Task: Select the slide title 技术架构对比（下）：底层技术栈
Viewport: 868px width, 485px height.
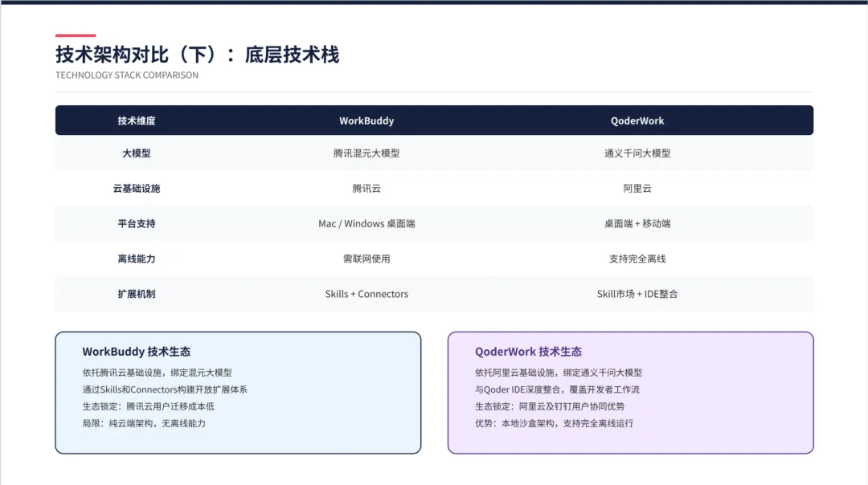Action: pyautogui.click(x=197, y=55)
